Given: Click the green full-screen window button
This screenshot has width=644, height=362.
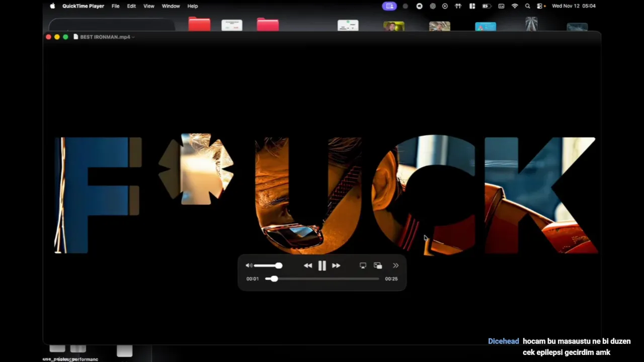Looking at the screenshot, I should click(65, 37).
